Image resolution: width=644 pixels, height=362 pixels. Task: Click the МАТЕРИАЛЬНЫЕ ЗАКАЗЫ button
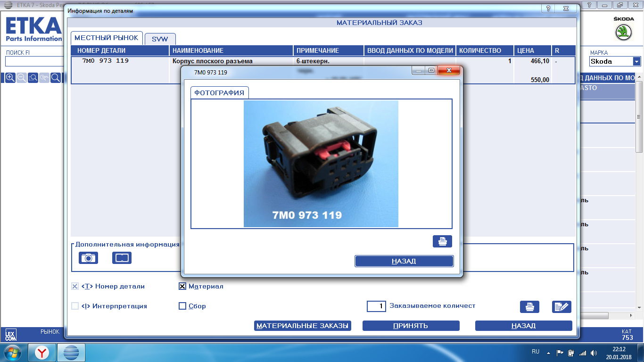(303, 326)
